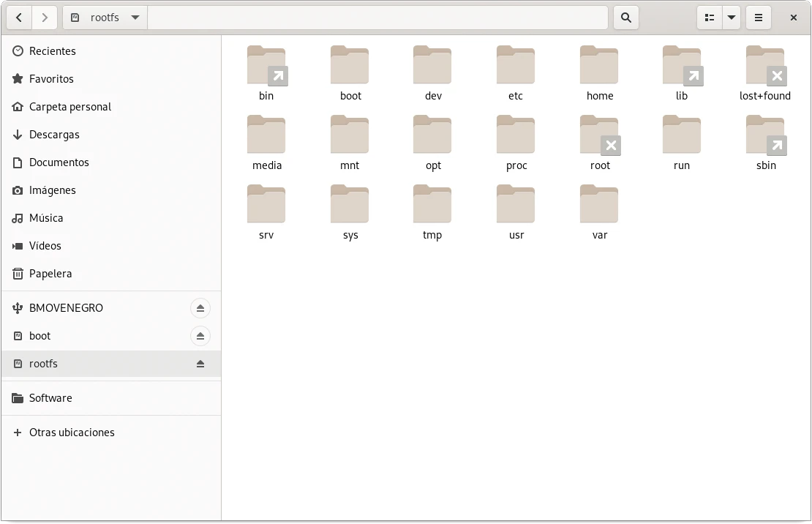Open Recientes in the sidebar
Image resolution: width=812 pixels, height=524 pixels.
point(52,51)
